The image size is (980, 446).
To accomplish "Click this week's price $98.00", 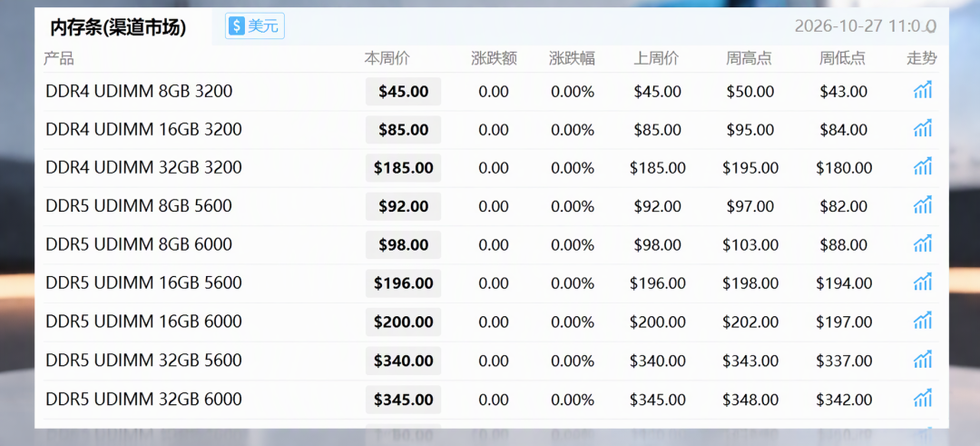I will (404, 244).
